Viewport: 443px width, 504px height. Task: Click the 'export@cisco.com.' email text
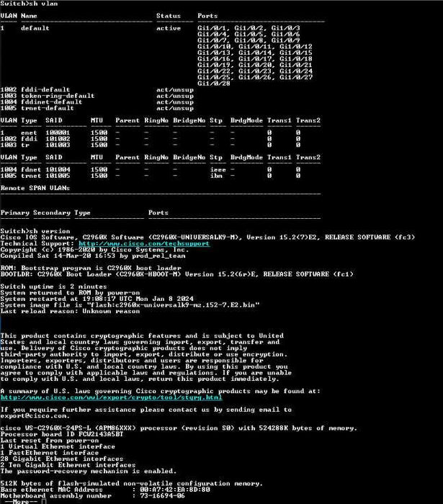35,416
